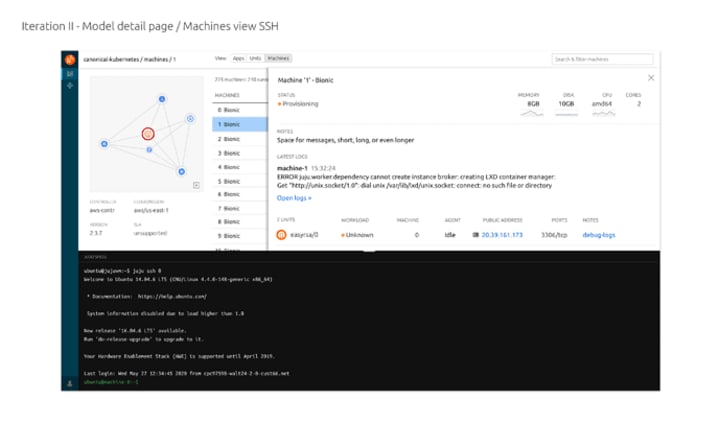Switch view to Apps tab
Viewport: 720px width, 423px height.
(x=238, y=58)
